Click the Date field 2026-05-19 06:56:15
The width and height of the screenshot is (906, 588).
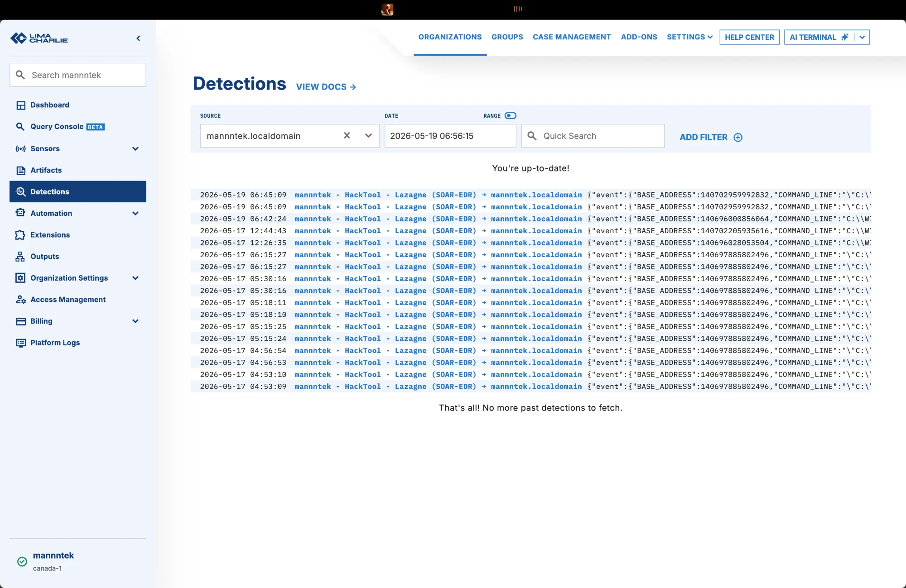pos(450,136)
